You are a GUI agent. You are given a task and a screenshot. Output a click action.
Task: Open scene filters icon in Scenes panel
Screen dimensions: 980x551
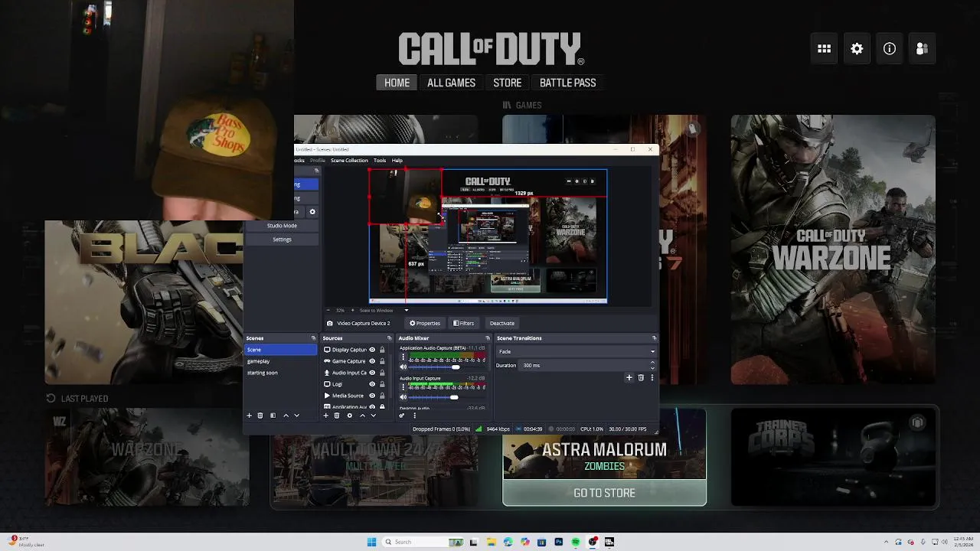click(x=273, y=416)
